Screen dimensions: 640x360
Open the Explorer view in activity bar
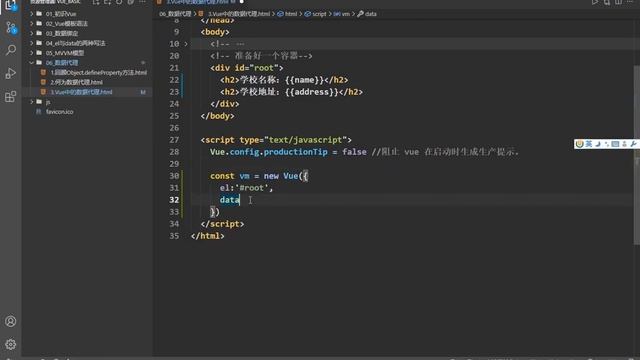11,5
